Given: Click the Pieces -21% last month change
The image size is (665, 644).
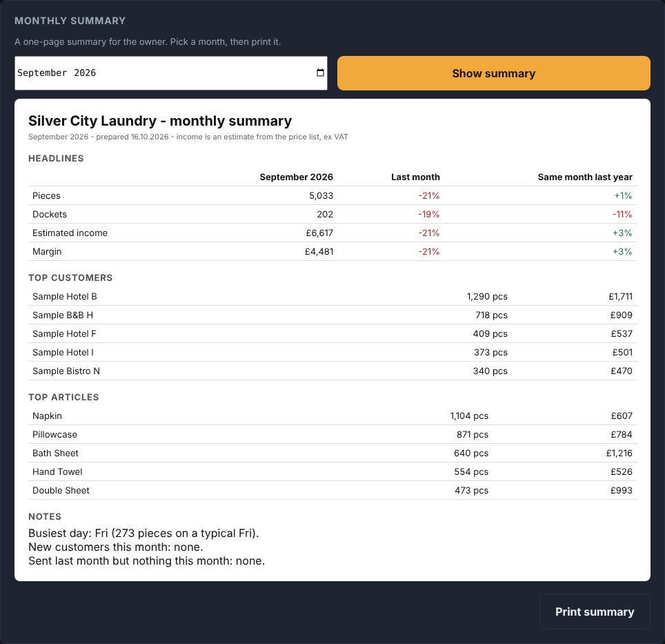Looking at the screenshot, I should tap(429, 195).
